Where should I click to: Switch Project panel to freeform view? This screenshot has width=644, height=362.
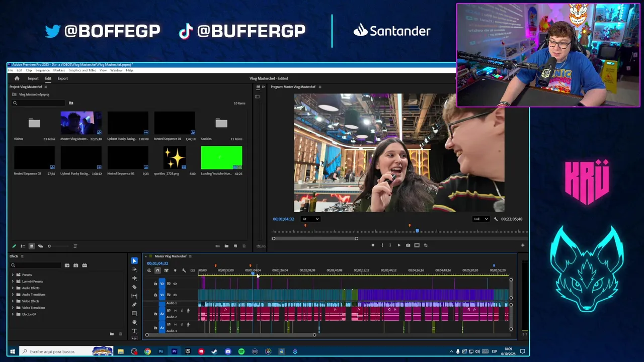click(40, 246)
